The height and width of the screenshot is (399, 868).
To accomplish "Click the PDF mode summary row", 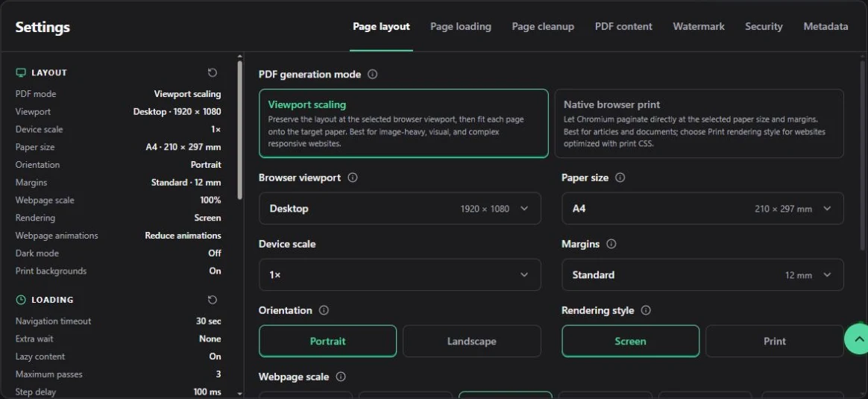I will [118, 94].
